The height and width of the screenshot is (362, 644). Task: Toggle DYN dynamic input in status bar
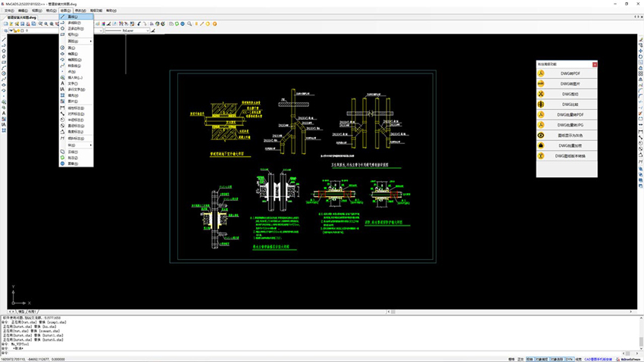click(x=569, y=359)
